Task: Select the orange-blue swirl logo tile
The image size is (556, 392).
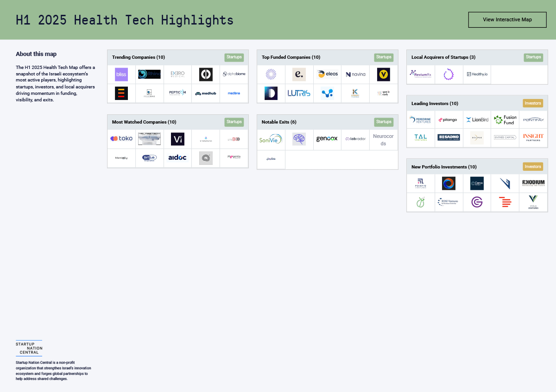Action: coord(449,183)
